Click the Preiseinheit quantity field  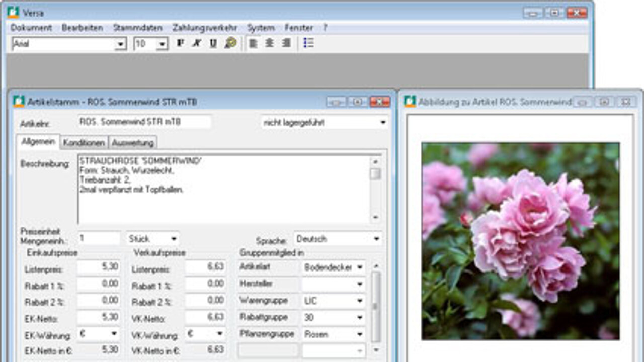[x=99, y=238]
